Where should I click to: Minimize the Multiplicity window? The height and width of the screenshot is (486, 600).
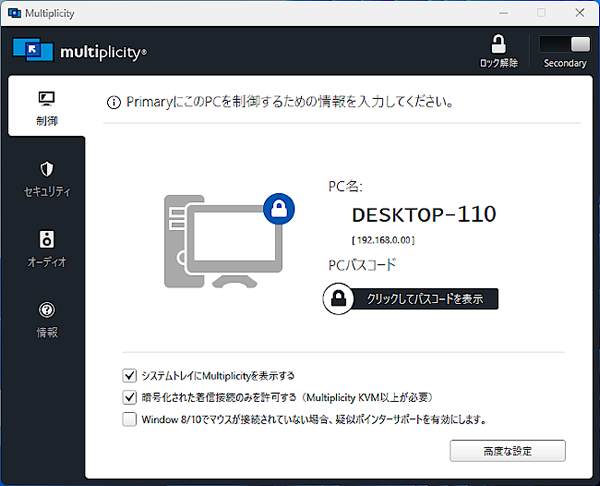(504, 13)
